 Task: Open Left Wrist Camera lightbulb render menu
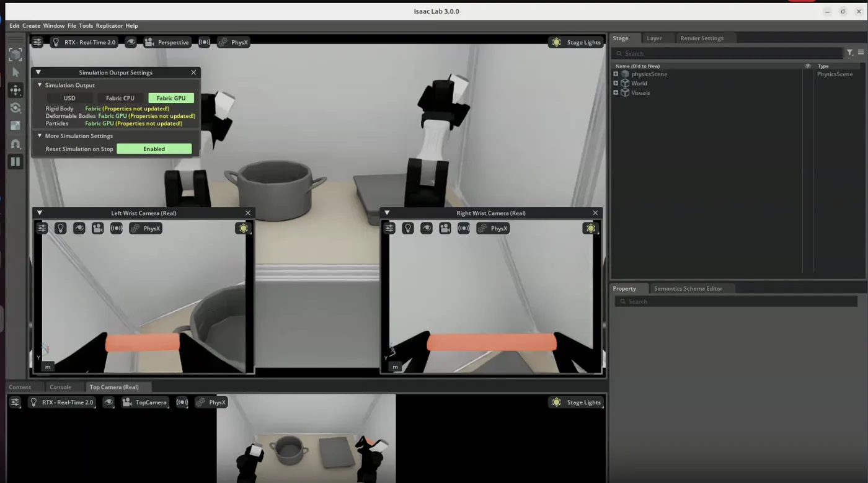coord(60,228)
